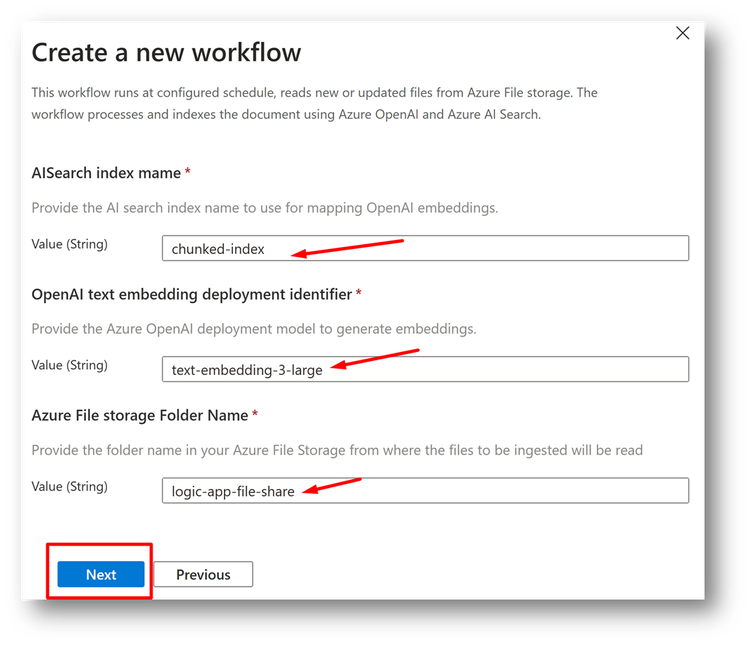750x645 pixels.
Task: Click the OpenAI text embedding deployment identifier label
Action: coord(192,294)
